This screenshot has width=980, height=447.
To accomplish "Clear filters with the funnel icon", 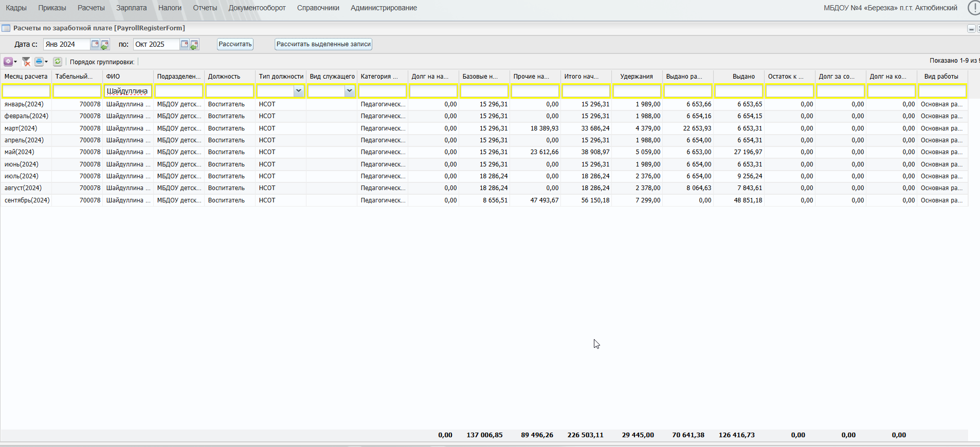I will 26,62.
